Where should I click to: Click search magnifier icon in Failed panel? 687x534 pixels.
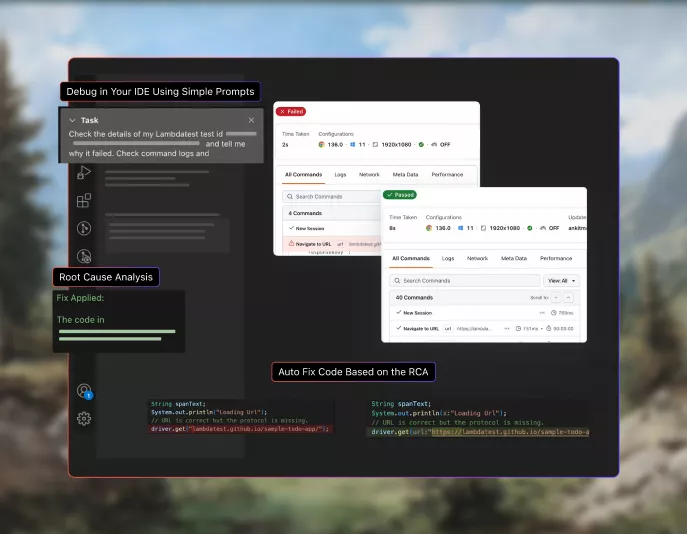pos(290,197)
